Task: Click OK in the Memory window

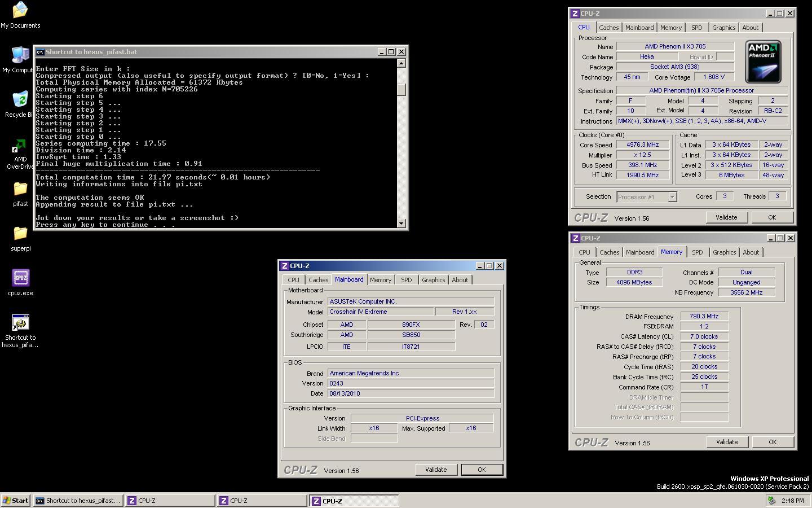Action: tap(773, 442)
